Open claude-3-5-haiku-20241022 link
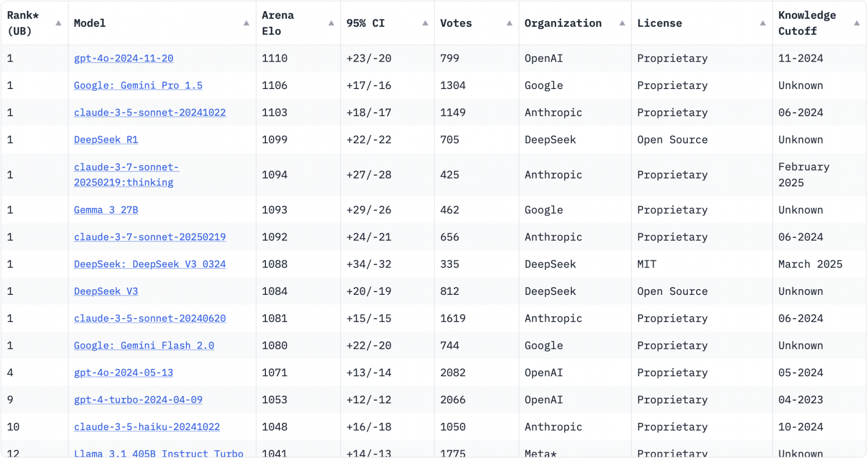 147,427
